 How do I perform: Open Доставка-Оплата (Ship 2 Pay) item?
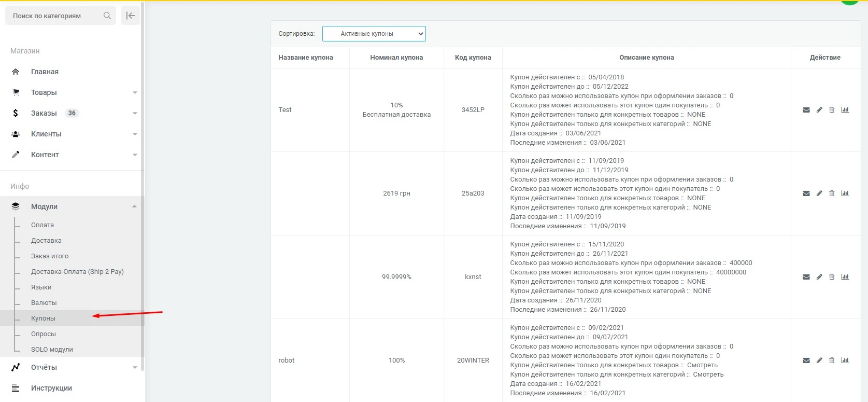(x=77, y=272)
